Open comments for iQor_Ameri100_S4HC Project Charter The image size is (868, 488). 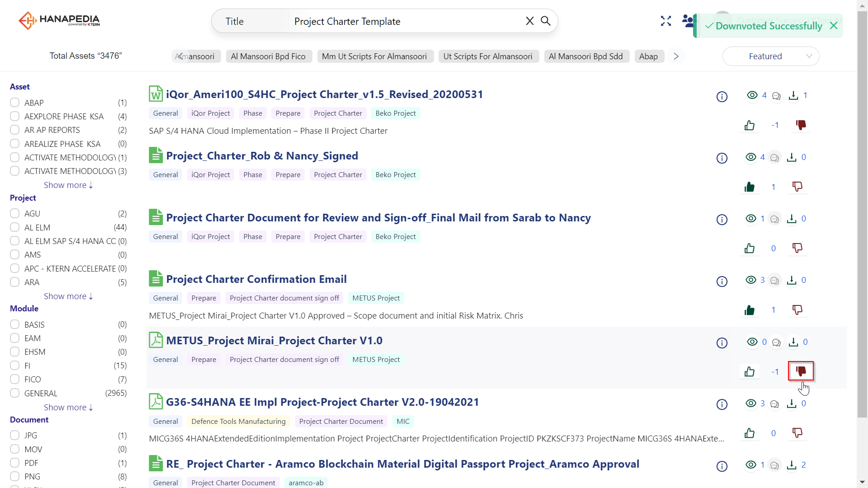pos(776,96)
